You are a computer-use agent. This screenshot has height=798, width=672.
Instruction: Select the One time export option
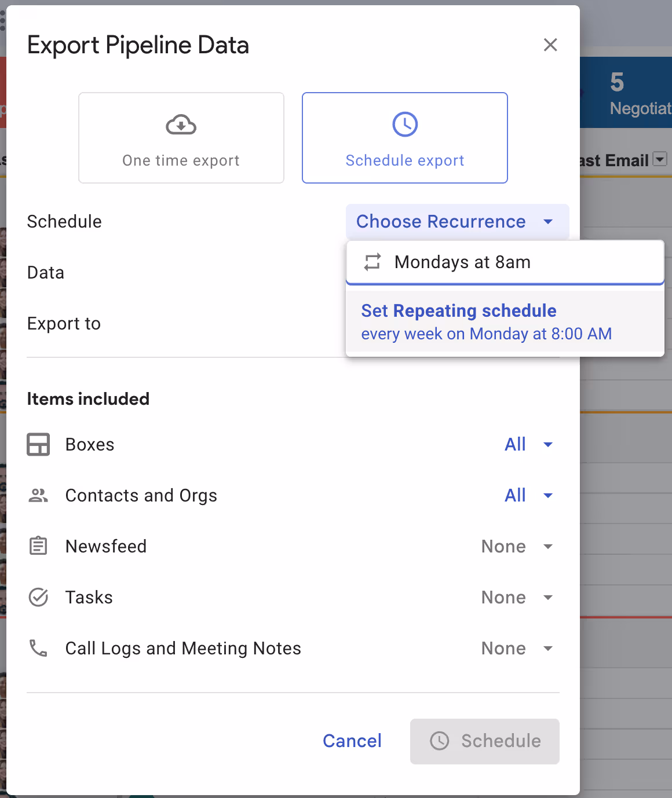click(181, 138)
